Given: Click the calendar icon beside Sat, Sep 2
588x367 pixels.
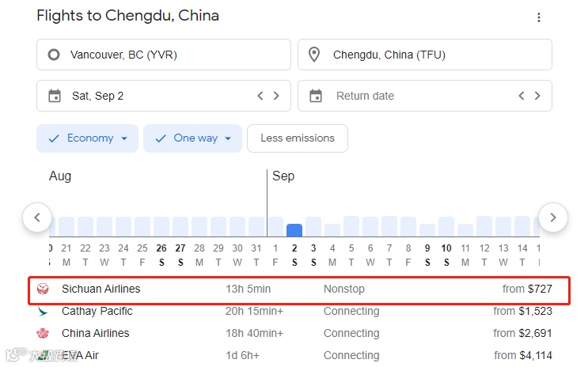Looking at the screenshot, I should pyautogui.click(x=55, y=96).
